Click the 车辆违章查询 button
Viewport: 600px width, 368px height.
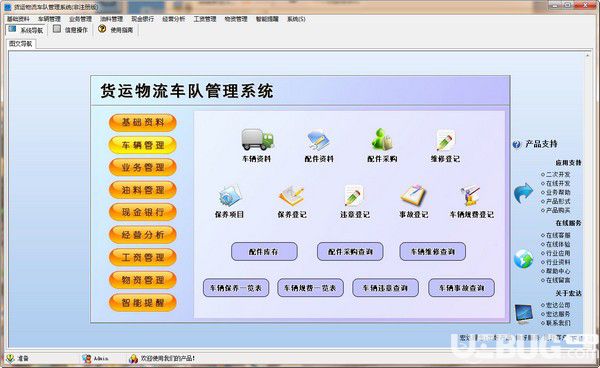(x=385, y=288)
